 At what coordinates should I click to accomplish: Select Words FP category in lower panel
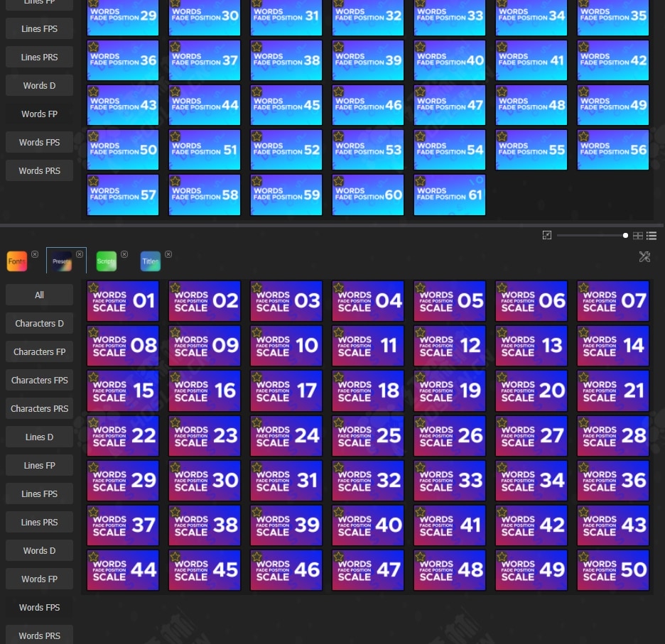[40, 579]
